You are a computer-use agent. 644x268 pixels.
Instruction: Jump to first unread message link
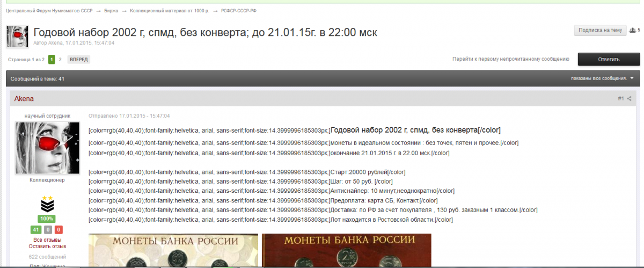tap(510, 59)
